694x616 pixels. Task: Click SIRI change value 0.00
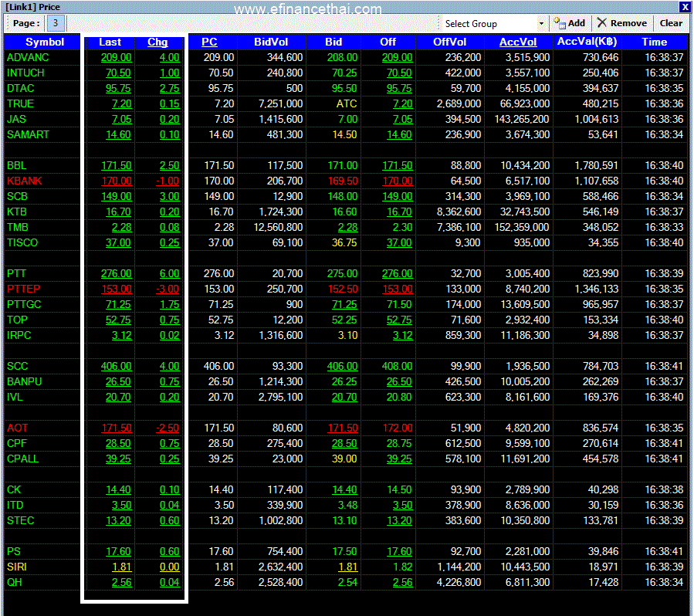(170, 567)
